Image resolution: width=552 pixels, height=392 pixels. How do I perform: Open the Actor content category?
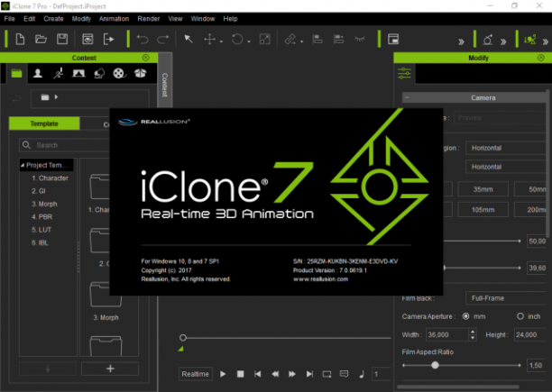(38, 74)
